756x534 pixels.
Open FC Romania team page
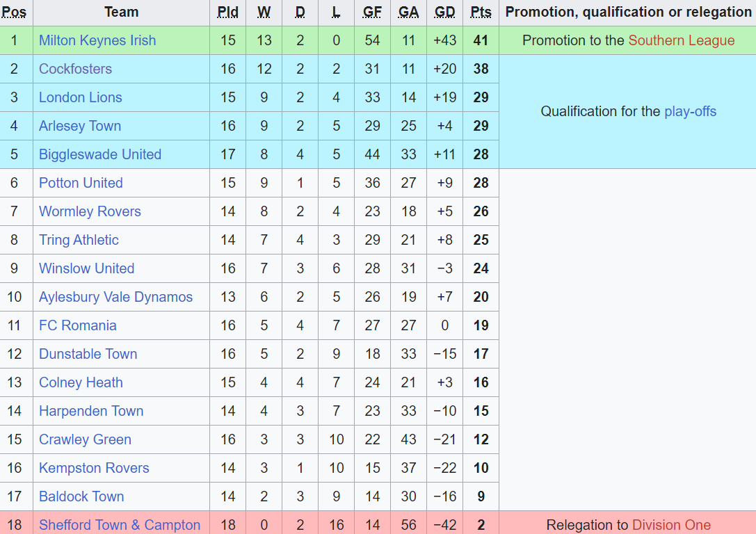coord(77,325)
